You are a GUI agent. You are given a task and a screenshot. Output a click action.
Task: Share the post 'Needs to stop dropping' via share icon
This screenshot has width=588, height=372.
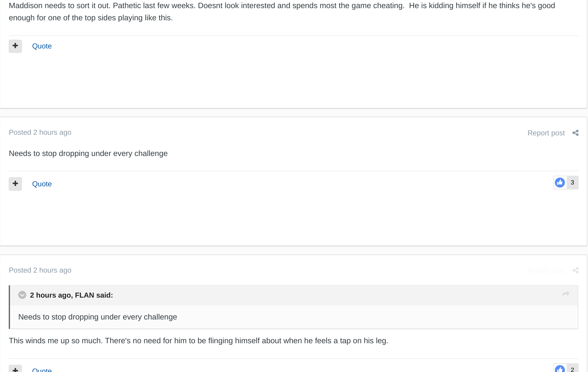click(x=576, y=133)
